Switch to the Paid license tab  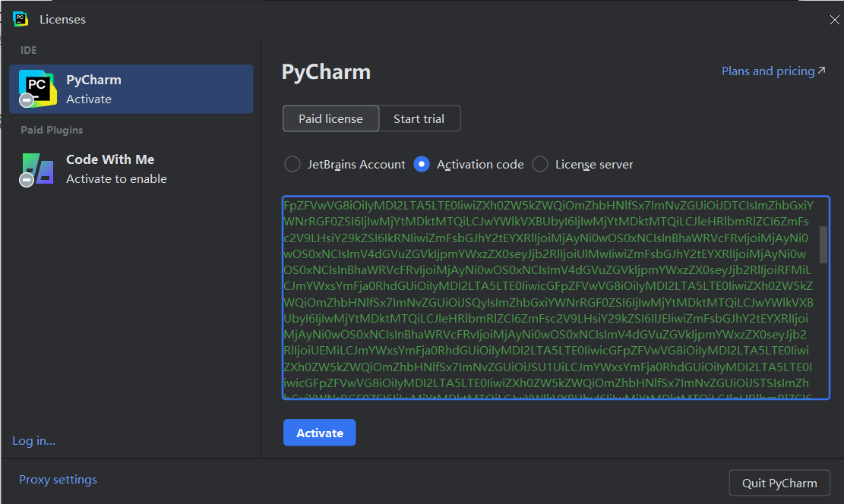pos(330,118)
